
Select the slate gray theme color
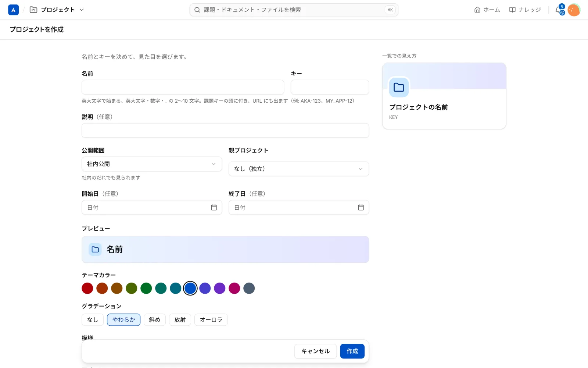pos(249,288)
